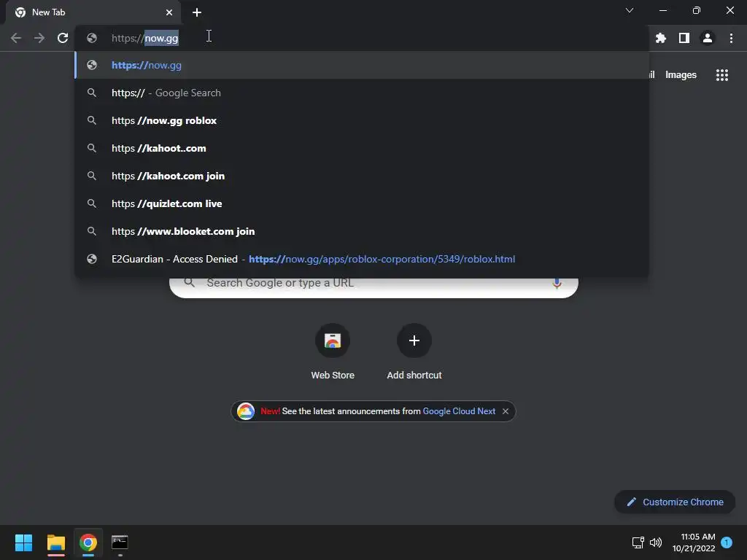747x560 pixels.
Task: Select the quizlet.com live suggestion
Action: [x=362, y=203]
